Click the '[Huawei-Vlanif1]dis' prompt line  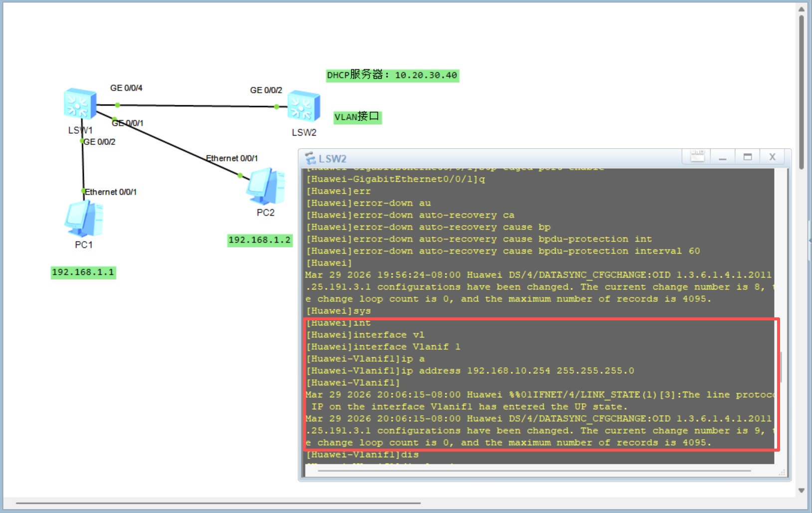coord(363,455)
